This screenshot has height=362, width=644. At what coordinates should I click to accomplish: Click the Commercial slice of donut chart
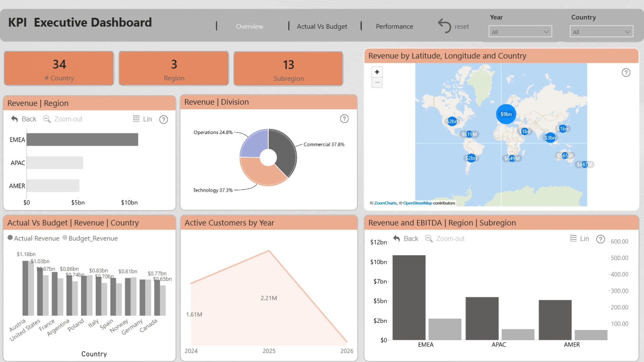click(283, 151)
